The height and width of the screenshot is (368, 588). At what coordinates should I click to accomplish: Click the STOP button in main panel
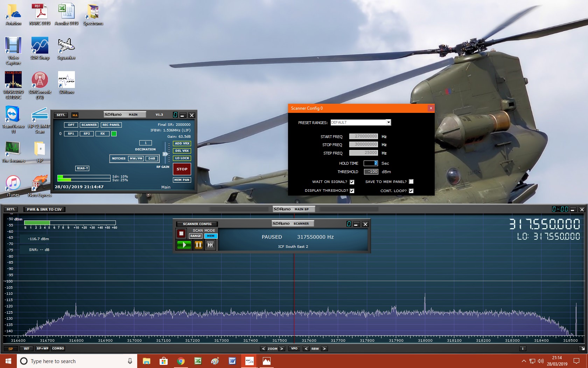(x=182, y=169)
